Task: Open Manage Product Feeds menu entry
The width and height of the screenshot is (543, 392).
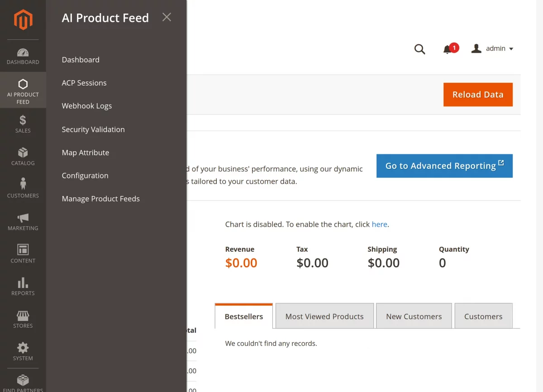Action: tap(100, 198)
